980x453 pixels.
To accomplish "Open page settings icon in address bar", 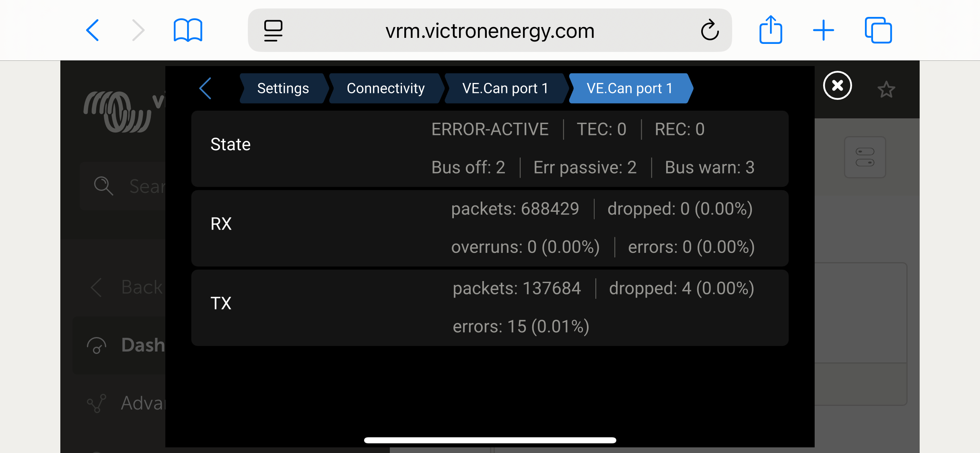I will tap(273, 31).
